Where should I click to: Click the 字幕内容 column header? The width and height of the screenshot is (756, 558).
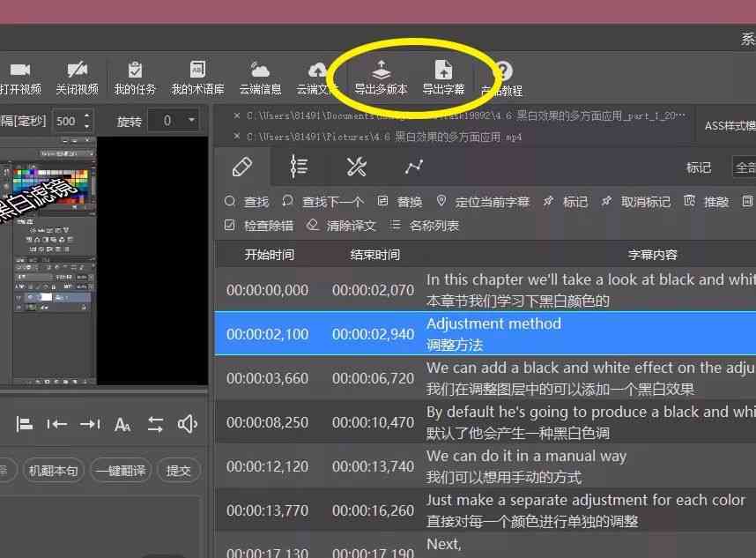(x=652, y=255)
